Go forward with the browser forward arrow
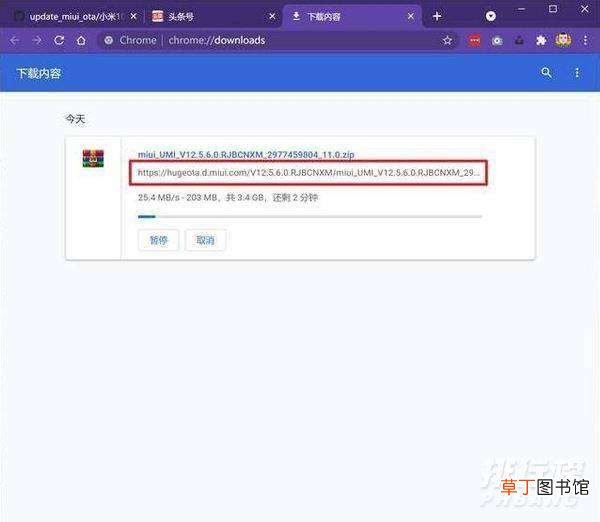The width and height of the screenshot is (600, 522). coord(37,40)
